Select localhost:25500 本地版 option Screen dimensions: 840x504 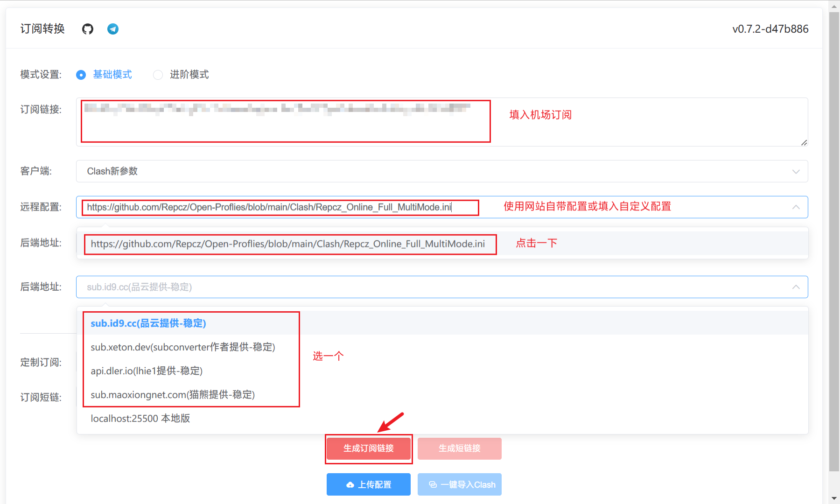point(140,419)
